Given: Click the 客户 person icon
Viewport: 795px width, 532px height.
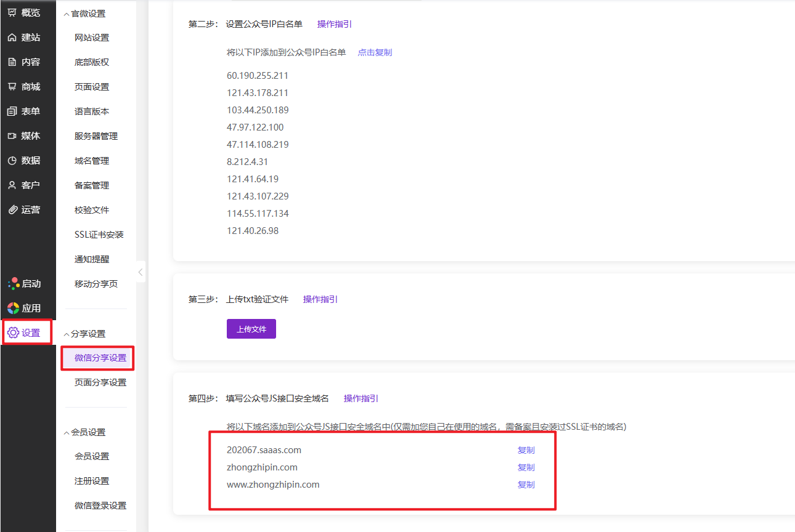Looking at the screenshot, I should click(12, 185).
